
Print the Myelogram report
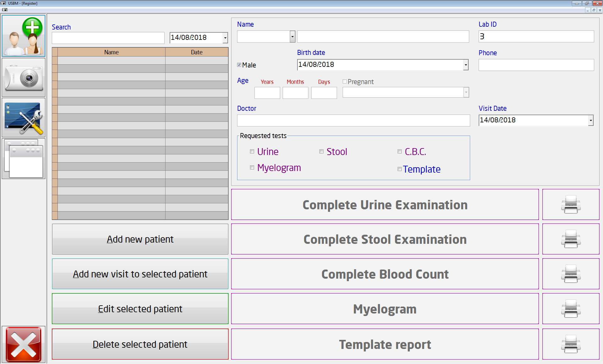571,309
